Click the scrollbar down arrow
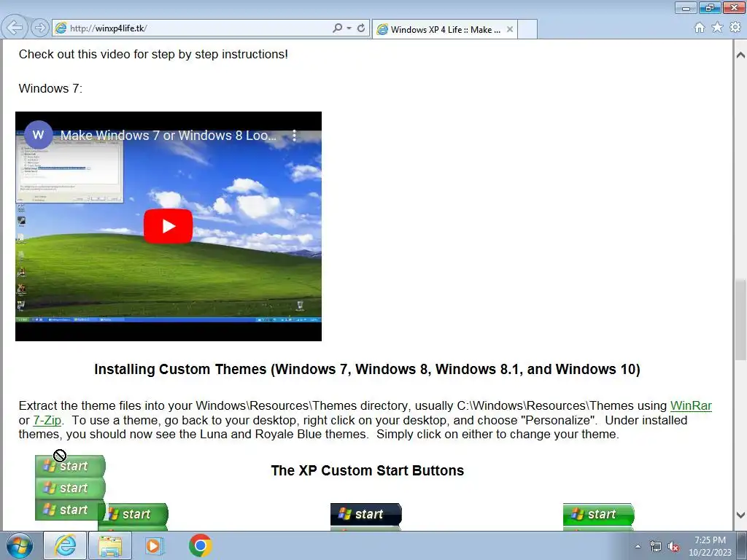 [740, 515]
